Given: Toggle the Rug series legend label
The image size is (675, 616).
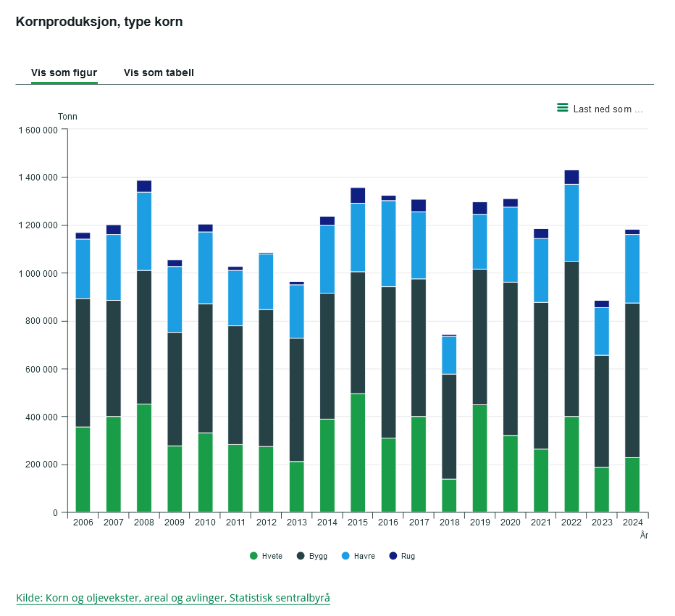Looking at the screenshot, I should pos(408,556).
